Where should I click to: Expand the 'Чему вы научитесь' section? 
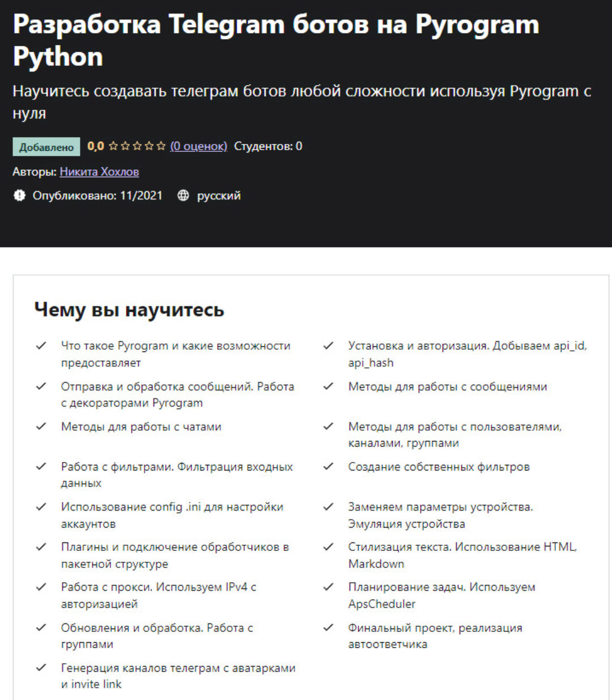tap(129, 310)
